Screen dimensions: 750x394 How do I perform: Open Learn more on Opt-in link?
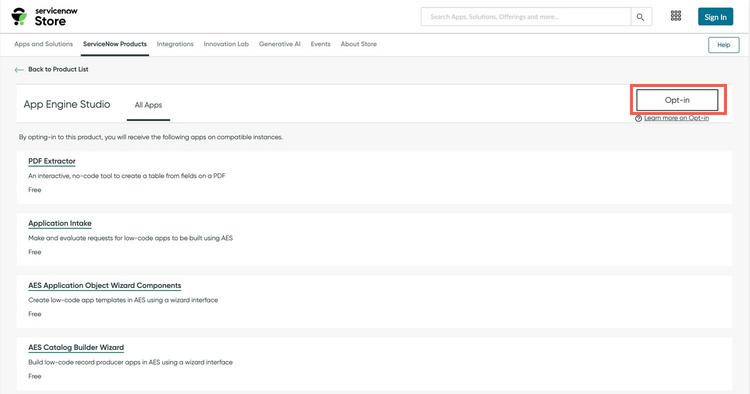[676, 118]
